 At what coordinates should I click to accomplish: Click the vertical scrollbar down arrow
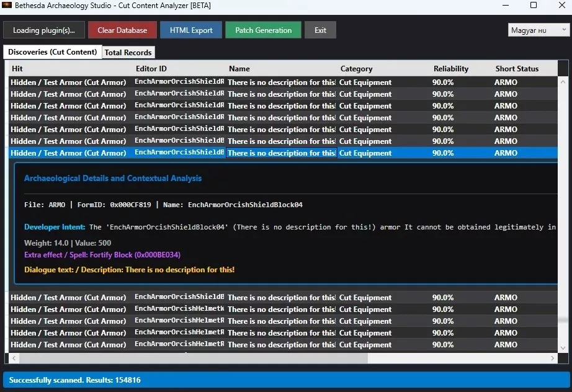pos(563,348)
